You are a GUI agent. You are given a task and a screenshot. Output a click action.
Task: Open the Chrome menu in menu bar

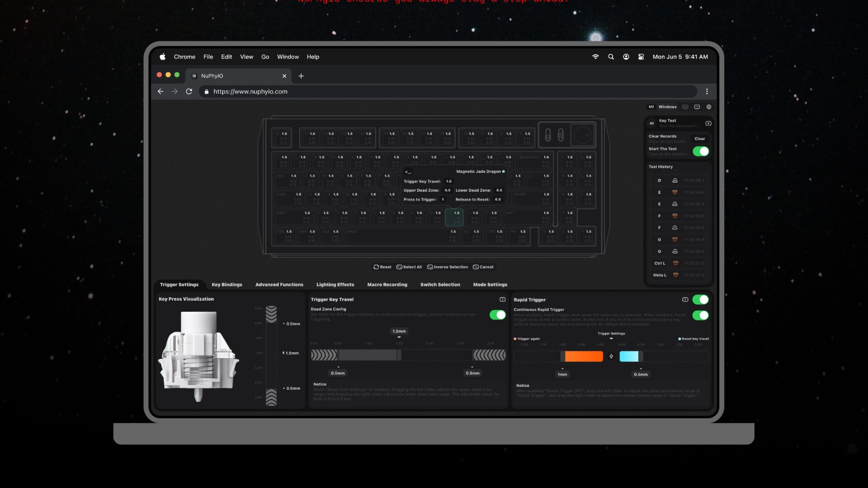tap(184, 56)
